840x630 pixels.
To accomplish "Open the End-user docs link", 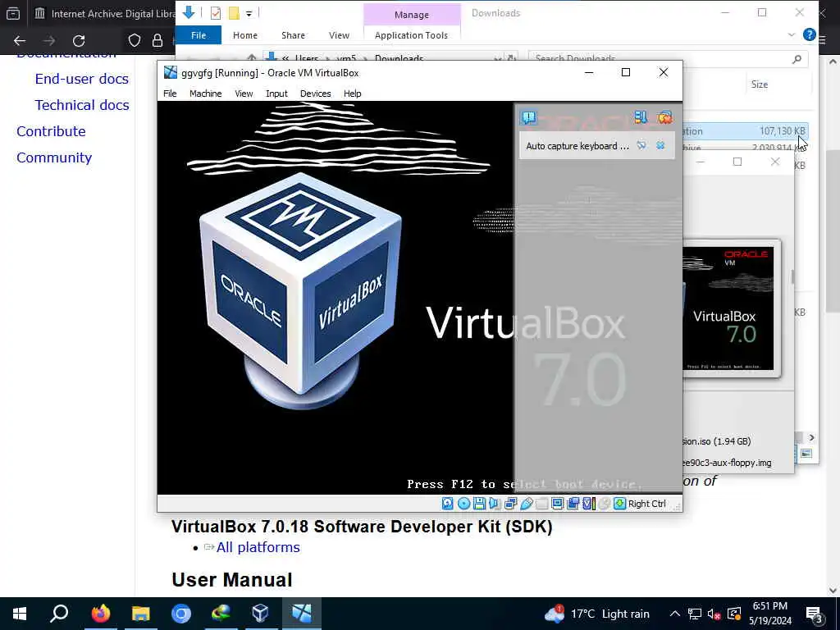I will (x=82, y=79).
